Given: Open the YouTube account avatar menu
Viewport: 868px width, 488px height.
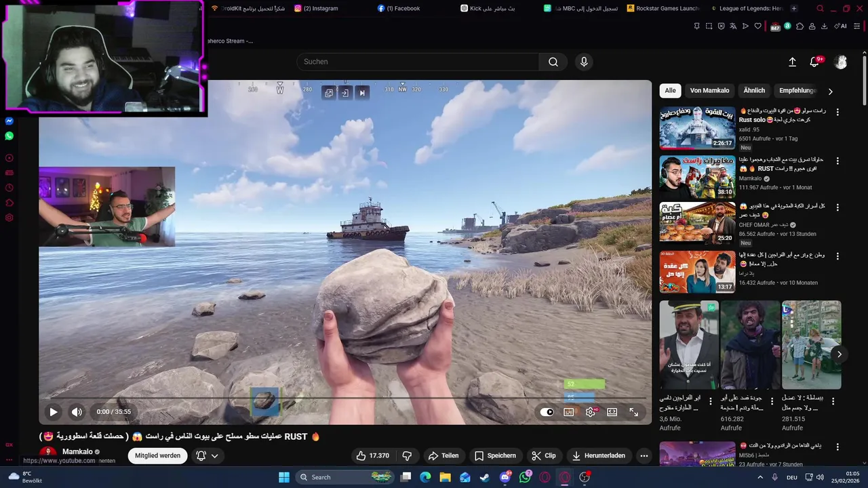Looking at the screenshot, I should pos(841,62).
